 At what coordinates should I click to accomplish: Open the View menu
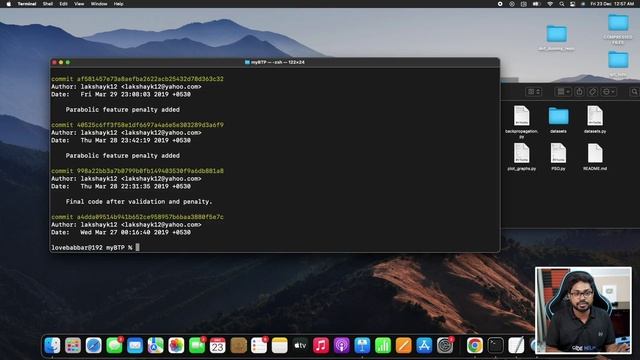click(x=79, y=4)
